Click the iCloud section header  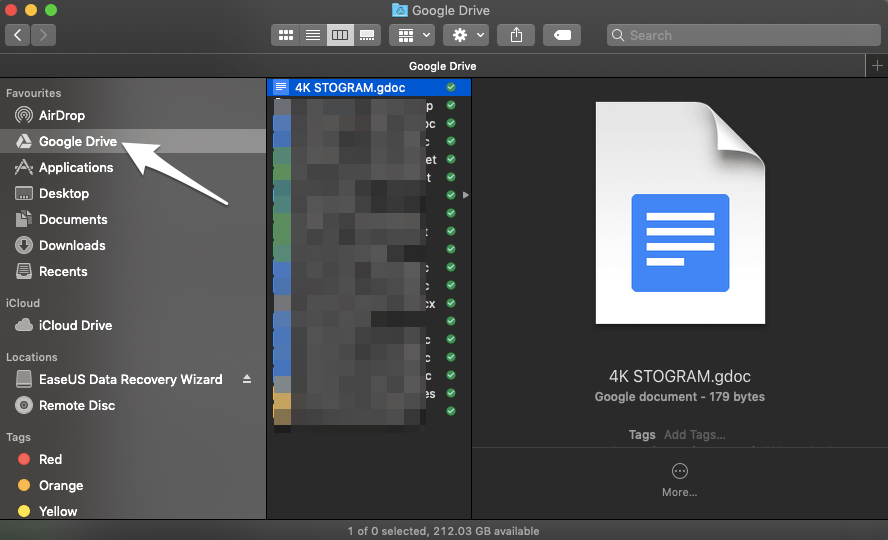[23, 303]
